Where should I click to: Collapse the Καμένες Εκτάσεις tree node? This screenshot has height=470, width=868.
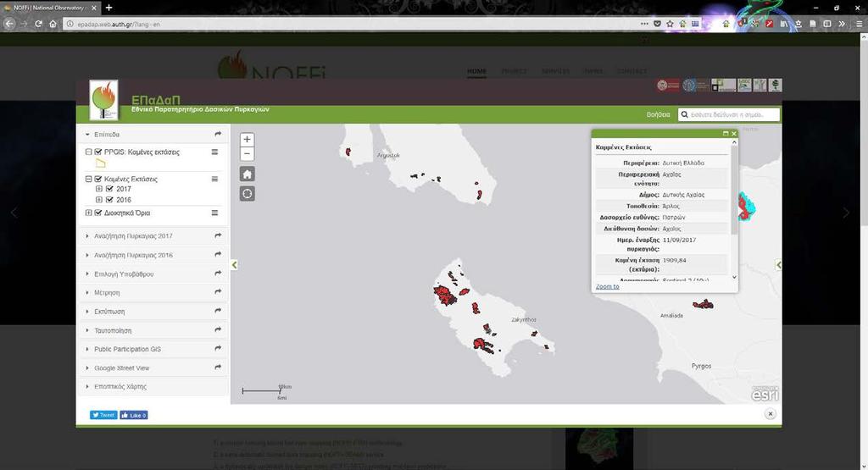(88, 180)
